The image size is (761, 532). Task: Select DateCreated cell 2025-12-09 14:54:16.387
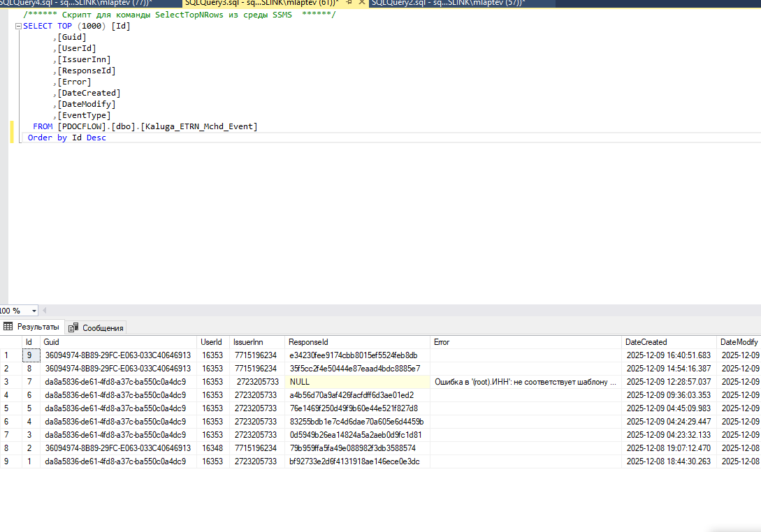pyautogui.click(x=669, y=369)
